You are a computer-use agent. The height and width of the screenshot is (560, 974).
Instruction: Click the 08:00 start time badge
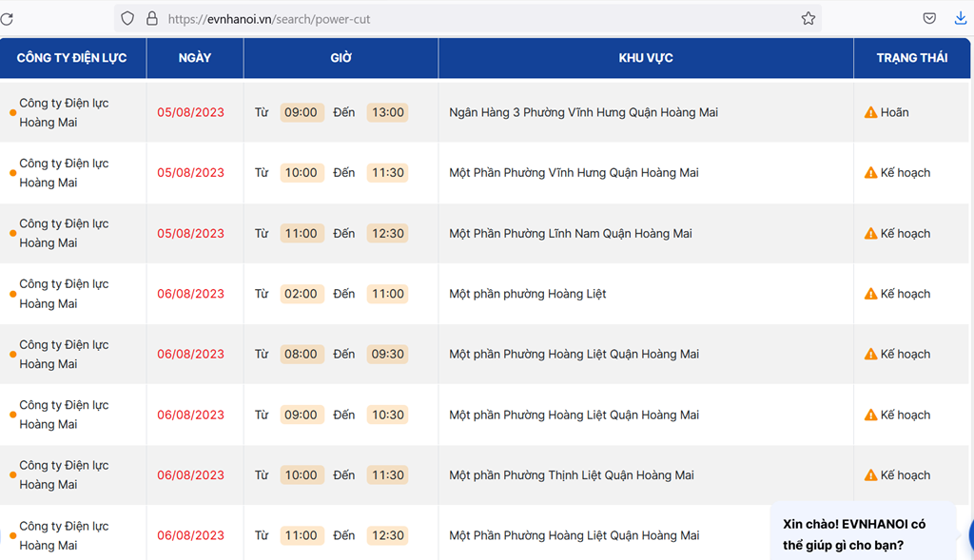click(302, 354)
